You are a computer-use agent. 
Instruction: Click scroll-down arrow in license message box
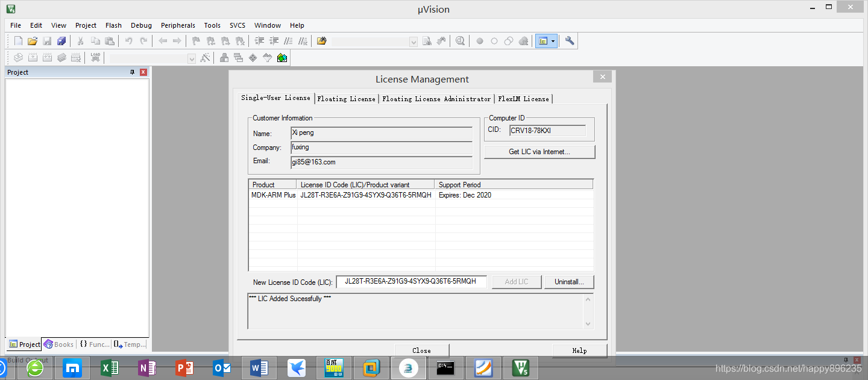(588, 324)
